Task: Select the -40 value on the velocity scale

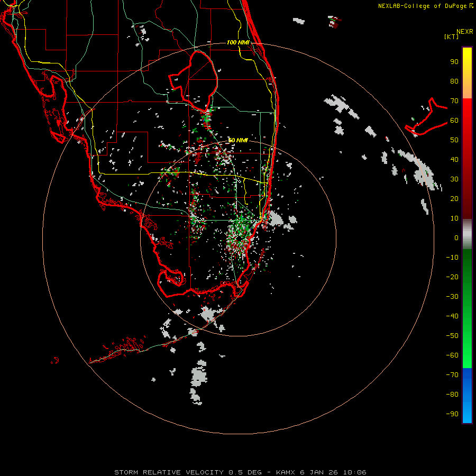Action: coord(452,316)
